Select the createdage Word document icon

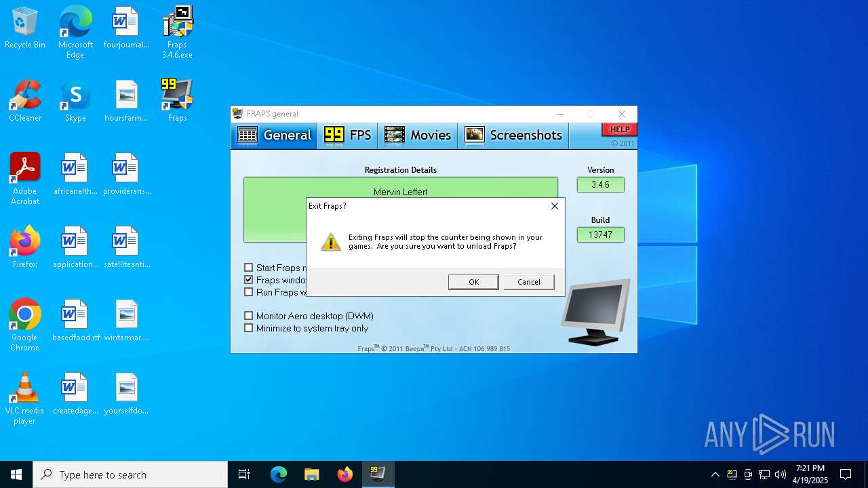coord(75,394)
